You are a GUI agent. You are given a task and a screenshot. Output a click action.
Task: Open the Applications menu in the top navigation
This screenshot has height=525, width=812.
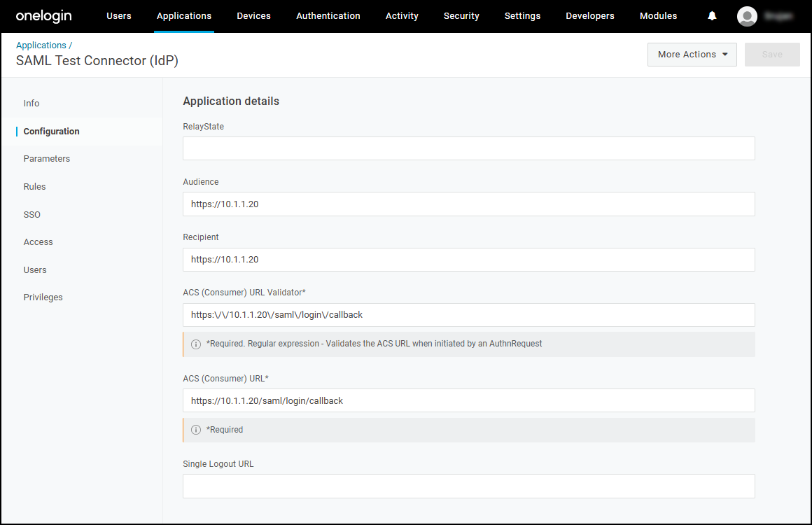click(183, 16)
